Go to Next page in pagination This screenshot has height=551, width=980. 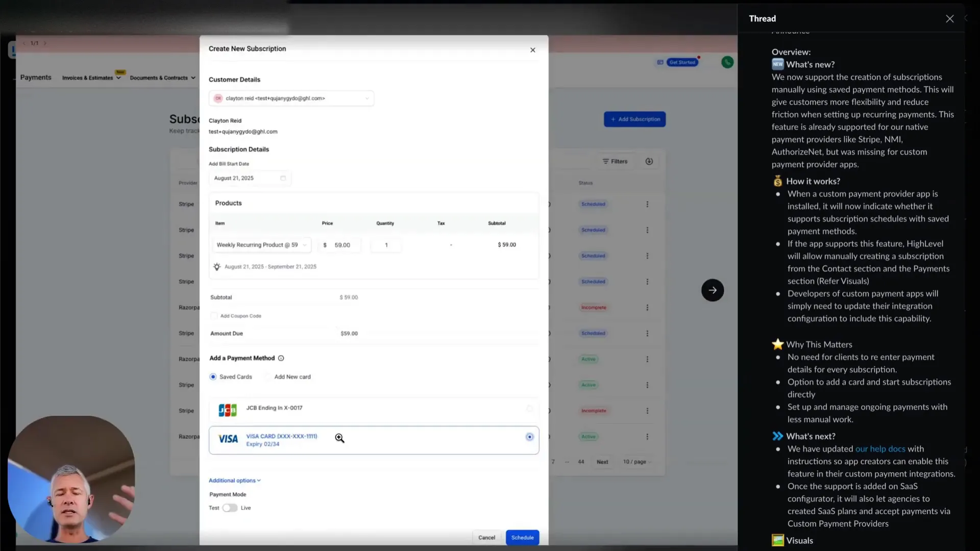click(x=602, y=462)
